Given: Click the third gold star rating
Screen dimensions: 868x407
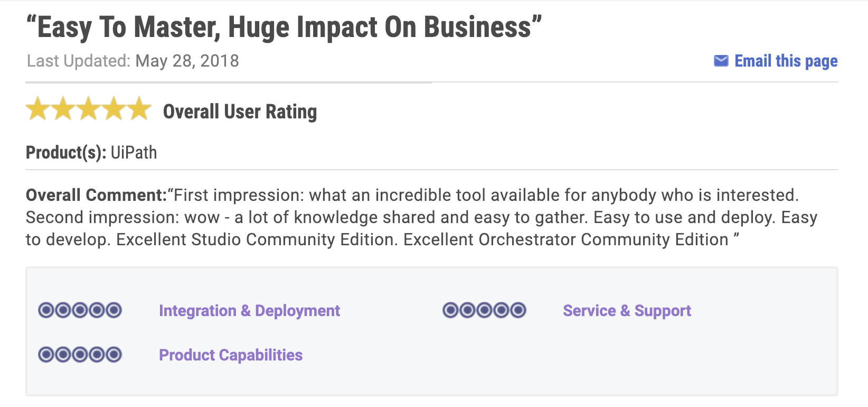Looking at the screenshot, I should click(89, 108).
